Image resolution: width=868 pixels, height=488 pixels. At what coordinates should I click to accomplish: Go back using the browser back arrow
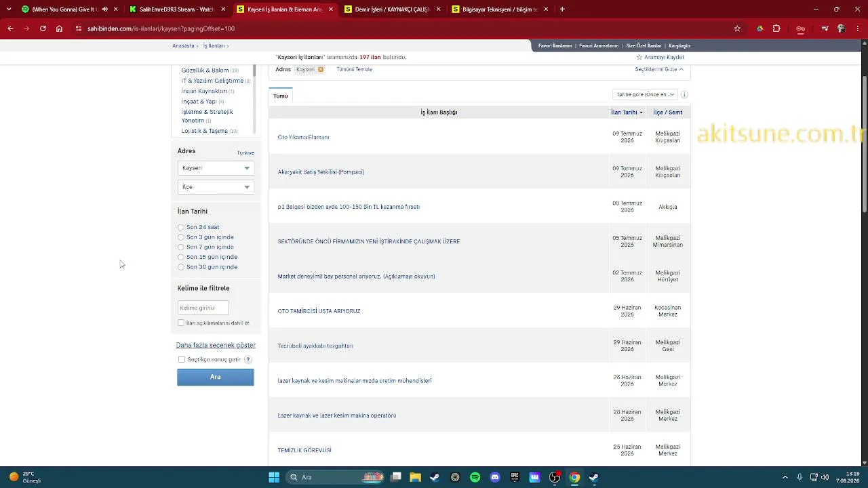[x=10, y=28]
